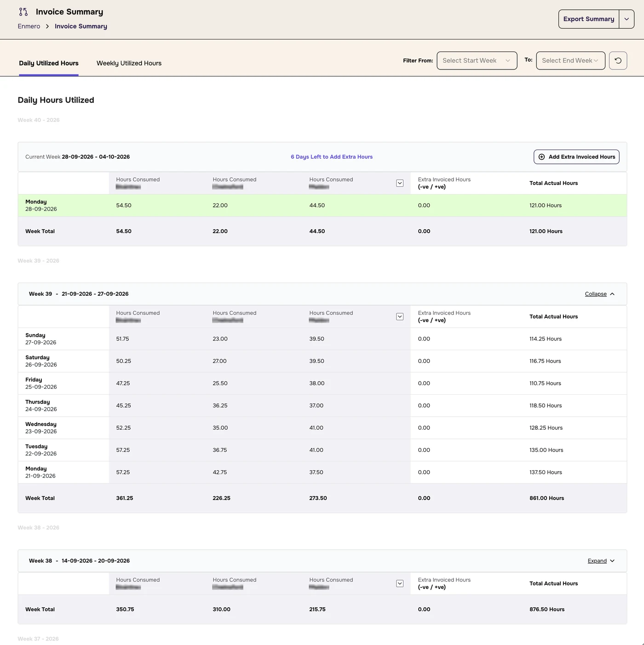Viewport: 644px width, 645px height.
Task: Open the Export Summary dropdown arrow
Action: 627,19
